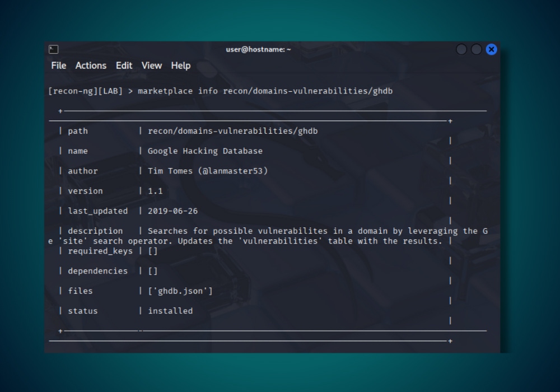
Task: Click the 'files' row label
Action: pyautogui.click(x=80, y=291)
